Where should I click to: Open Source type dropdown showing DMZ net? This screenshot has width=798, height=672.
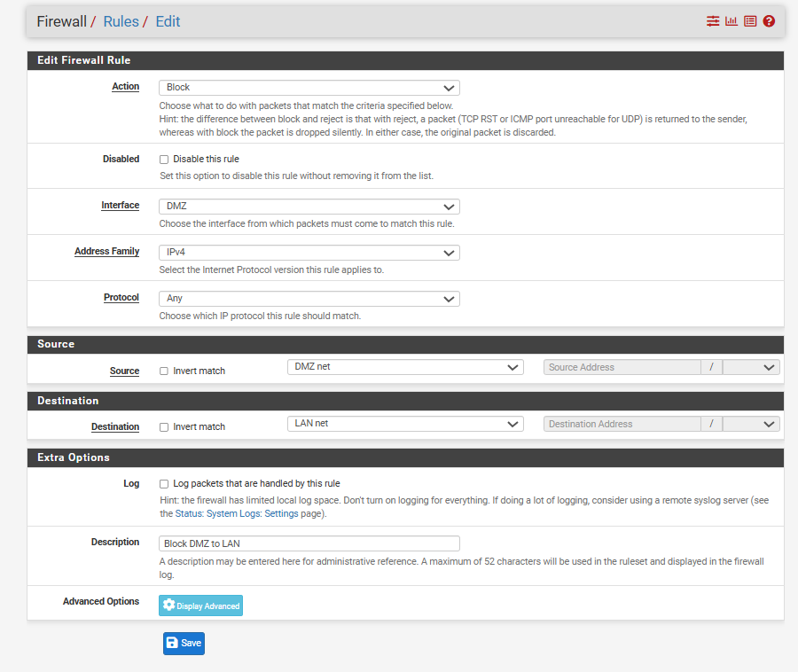point(405,367)
